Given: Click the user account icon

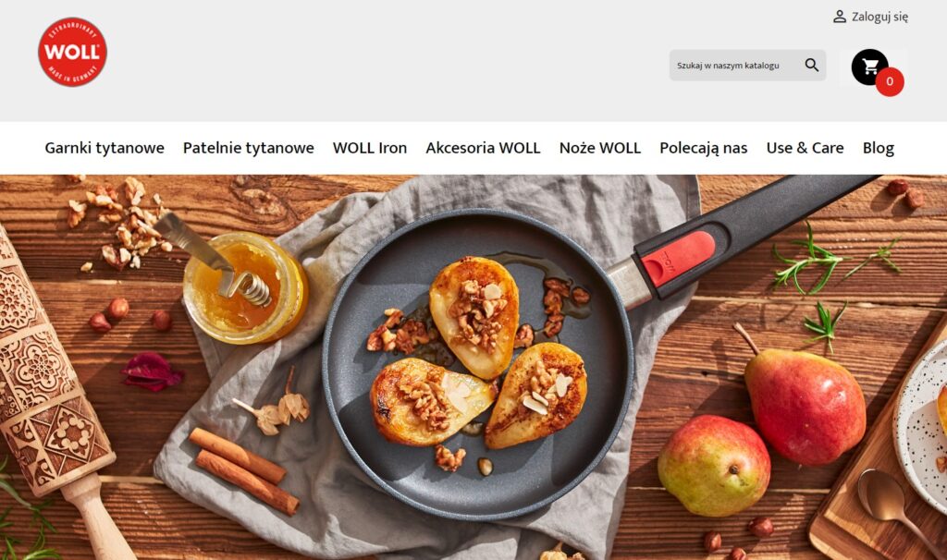Looking at the screenshot, I should (840, 17).
